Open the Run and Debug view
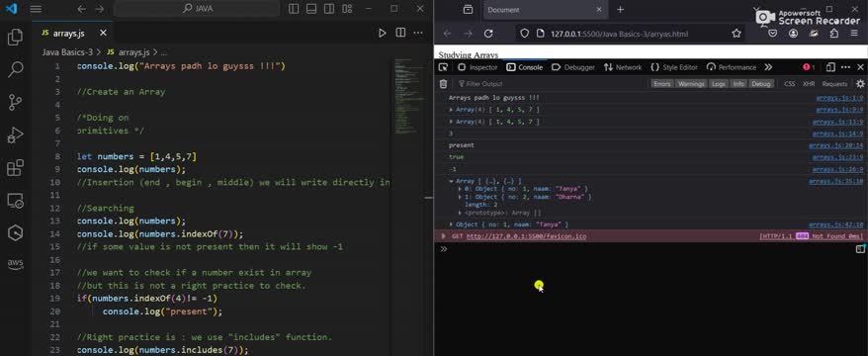 coord(15,135)
